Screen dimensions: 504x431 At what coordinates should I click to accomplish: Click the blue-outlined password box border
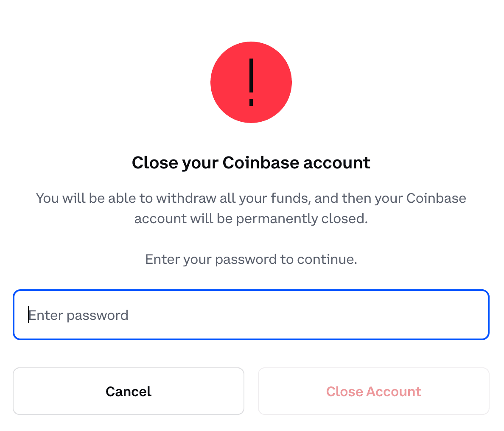251,291
